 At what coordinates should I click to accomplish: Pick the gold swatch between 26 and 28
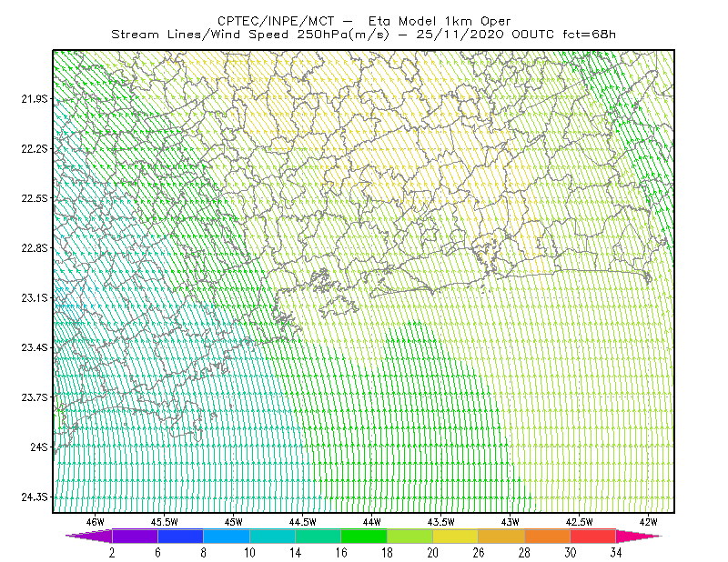[x=501, y=536]
